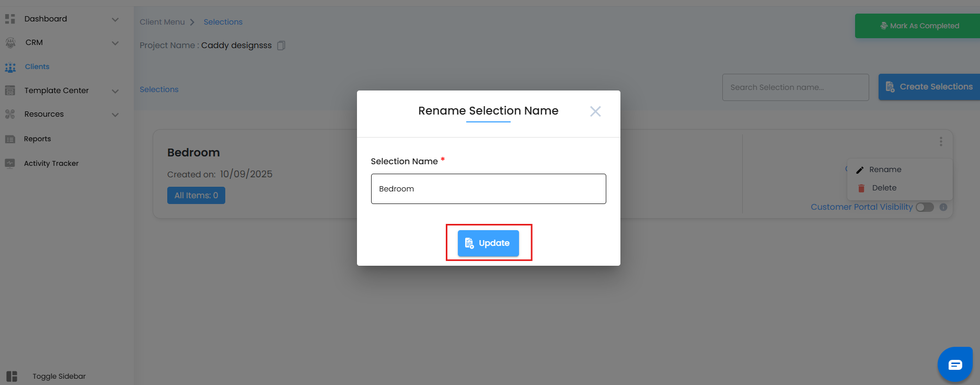Screen dimensions: 980x385
Task: Click the Mark As Completed button
Action: click(x=918, y=26)
